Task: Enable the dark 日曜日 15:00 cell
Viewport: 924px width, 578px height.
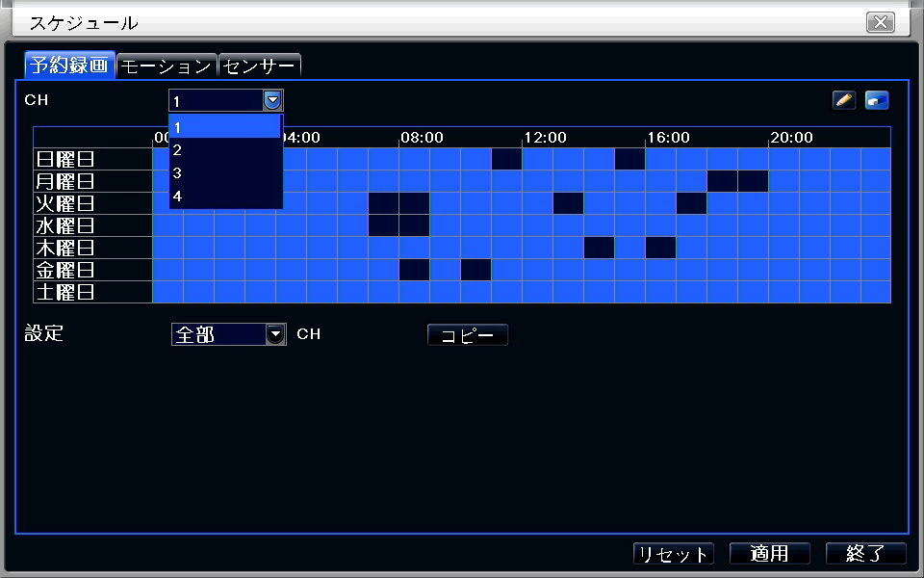Action: (x=629, y=159)
